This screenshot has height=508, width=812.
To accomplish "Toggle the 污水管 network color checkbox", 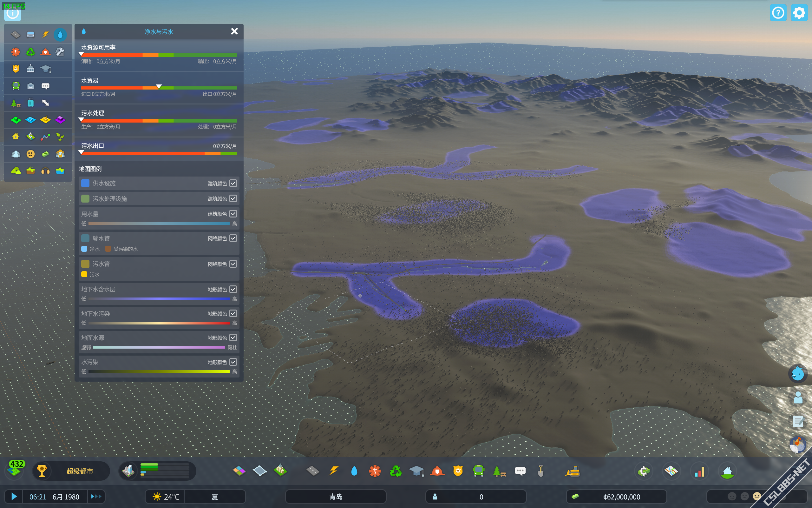I will 233,264.
